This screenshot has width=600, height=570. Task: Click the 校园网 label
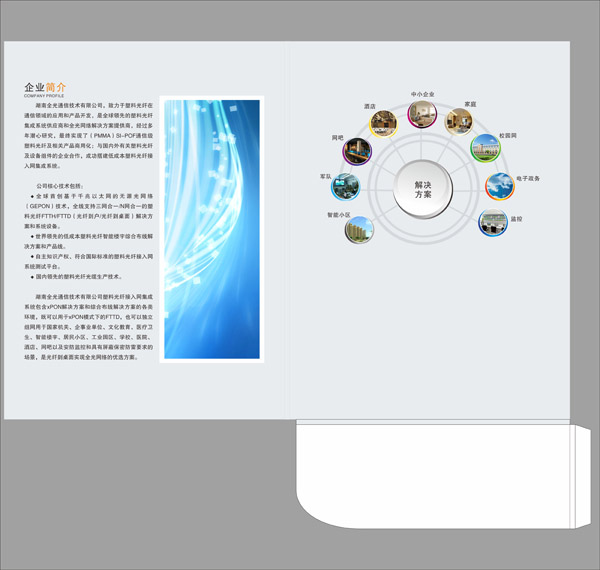click(x=508, y=135)
